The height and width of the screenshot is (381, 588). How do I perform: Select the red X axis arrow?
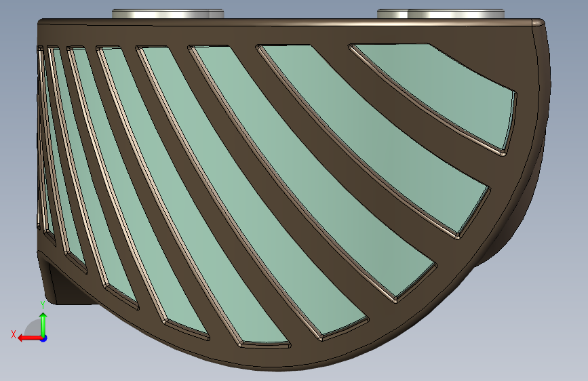pos(31,338)
